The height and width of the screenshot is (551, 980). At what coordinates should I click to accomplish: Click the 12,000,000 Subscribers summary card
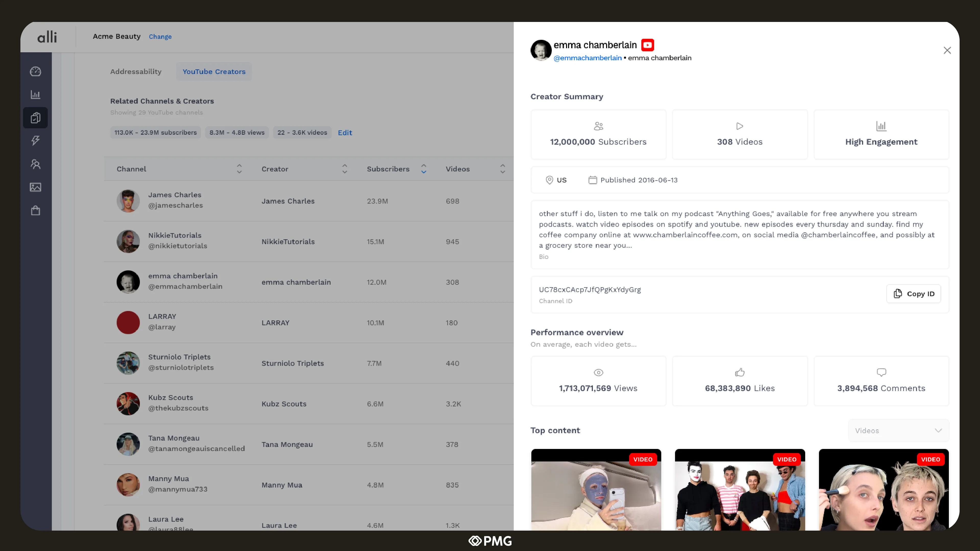click(x=598, y=135)
